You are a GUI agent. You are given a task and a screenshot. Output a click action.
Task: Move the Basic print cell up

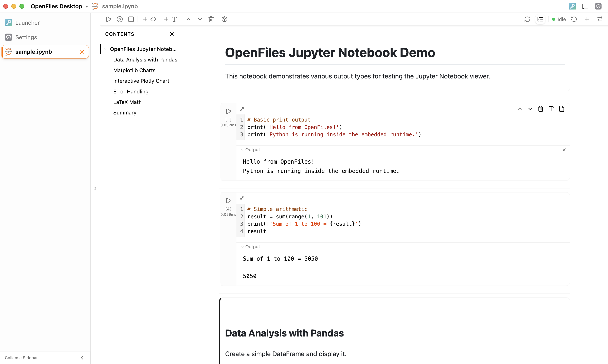(x=519, y=109)
